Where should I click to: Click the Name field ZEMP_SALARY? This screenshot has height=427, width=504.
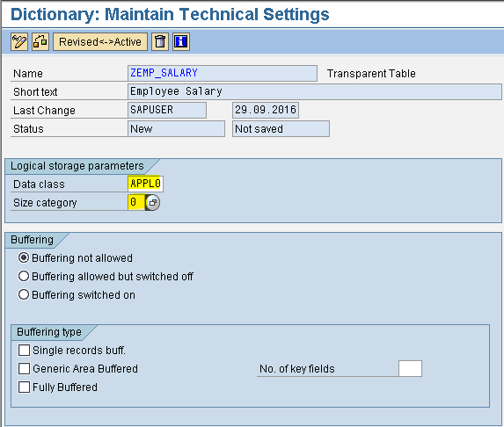tap(223, 73)
